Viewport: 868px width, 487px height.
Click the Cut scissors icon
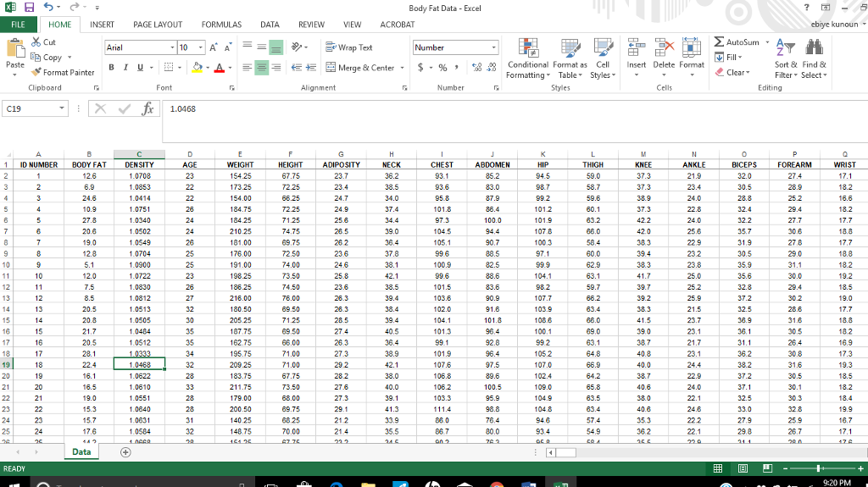point(36,42)
